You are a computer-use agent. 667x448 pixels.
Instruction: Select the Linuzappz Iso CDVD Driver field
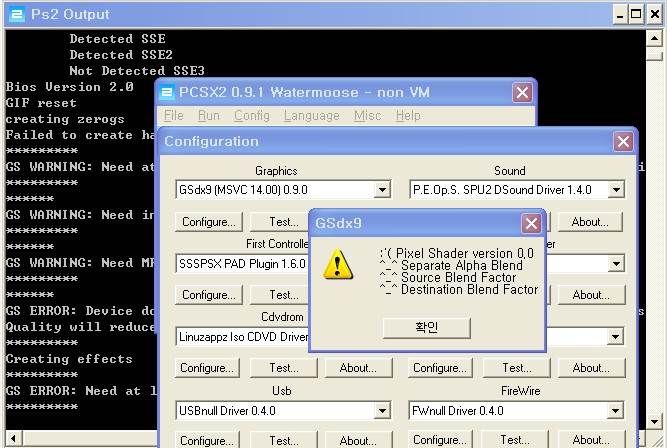pyautogui.click(x=242, y=337)
